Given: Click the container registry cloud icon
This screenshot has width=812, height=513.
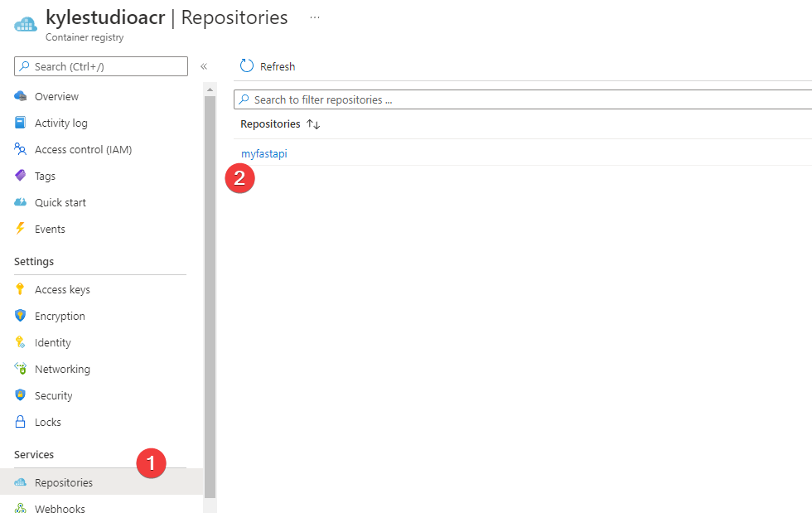Looking at the screenshot, I should pos(26,24).
